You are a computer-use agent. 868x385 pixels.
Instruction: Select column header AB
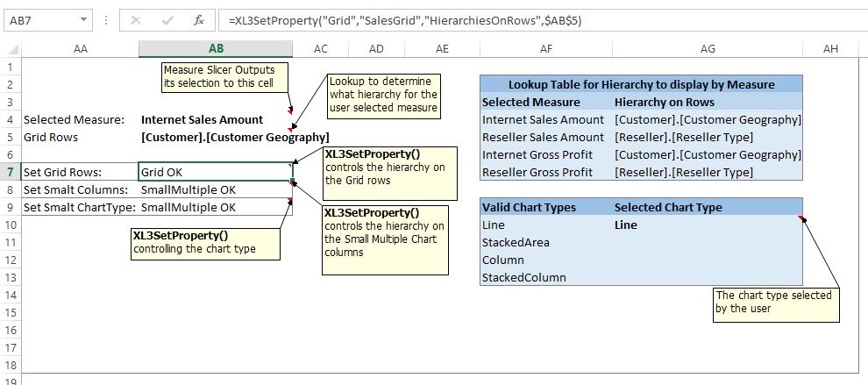[217, 49]
